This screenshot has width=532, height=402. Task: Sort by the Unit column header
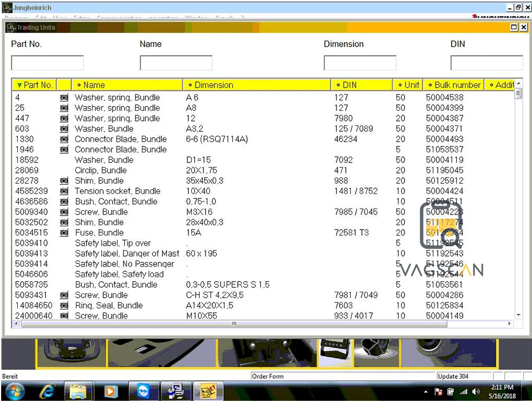click(408, 85)
